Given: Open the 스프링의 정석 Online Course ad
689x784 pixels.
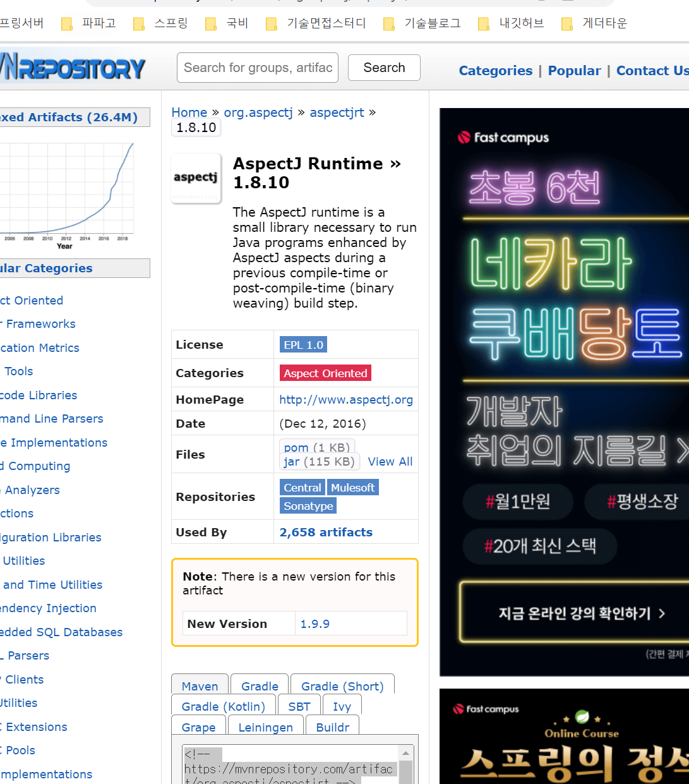Looking at the screenshot, I should (564, 737).
